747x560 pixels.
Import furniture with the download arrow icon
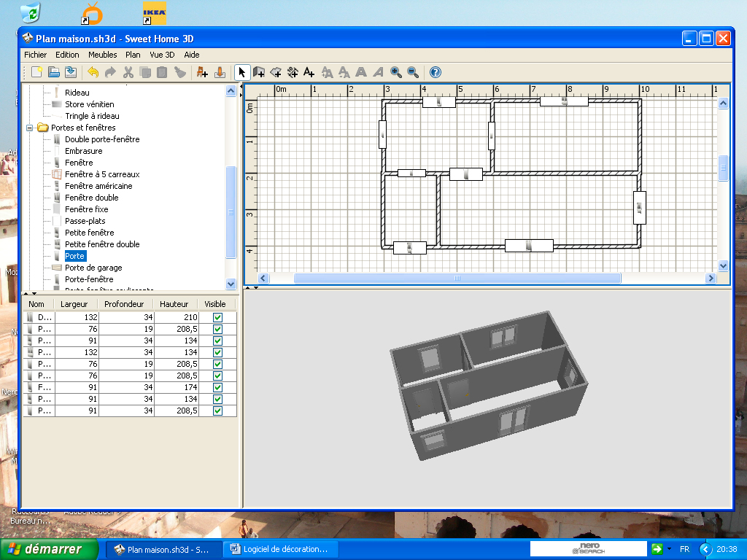pos(220,72)
